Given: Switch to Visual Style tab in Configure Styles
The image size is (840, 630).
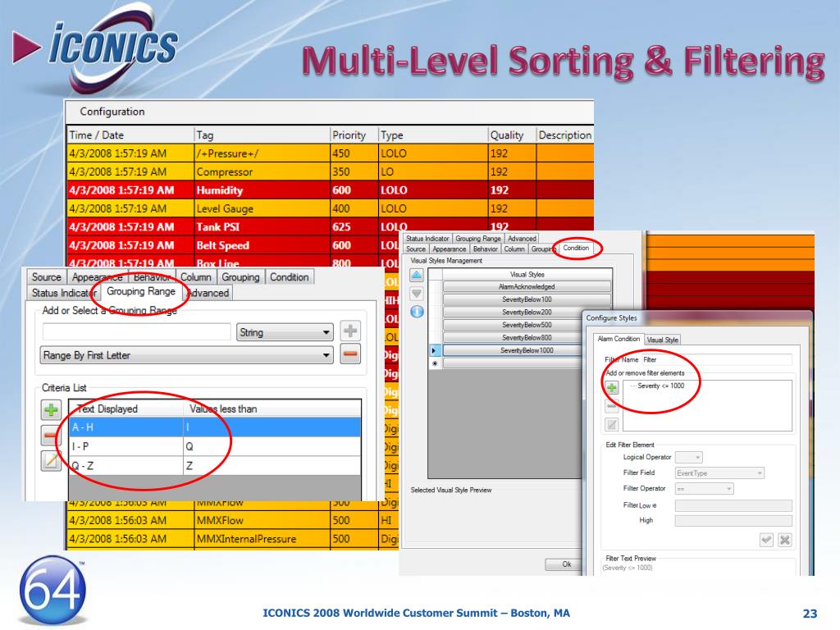Looking at the screenshot, I should pyautogui.click(x=663, y=340).
